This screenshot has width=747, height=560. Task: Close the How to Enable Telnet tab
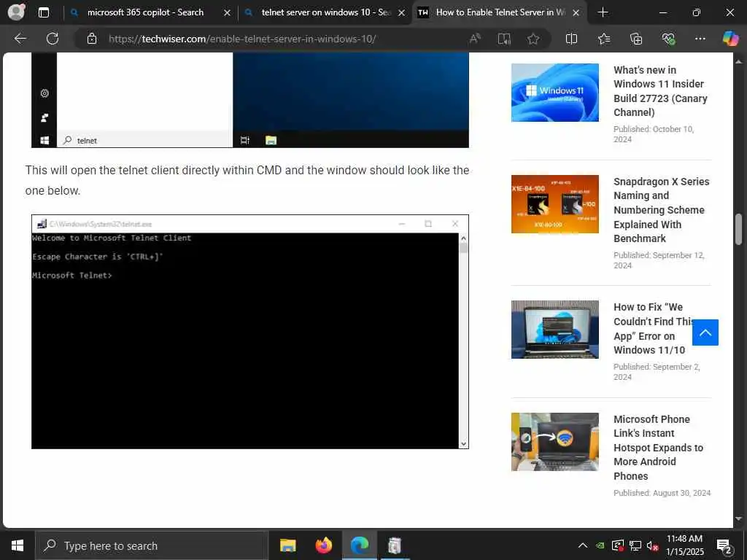(x=576, y=13)
